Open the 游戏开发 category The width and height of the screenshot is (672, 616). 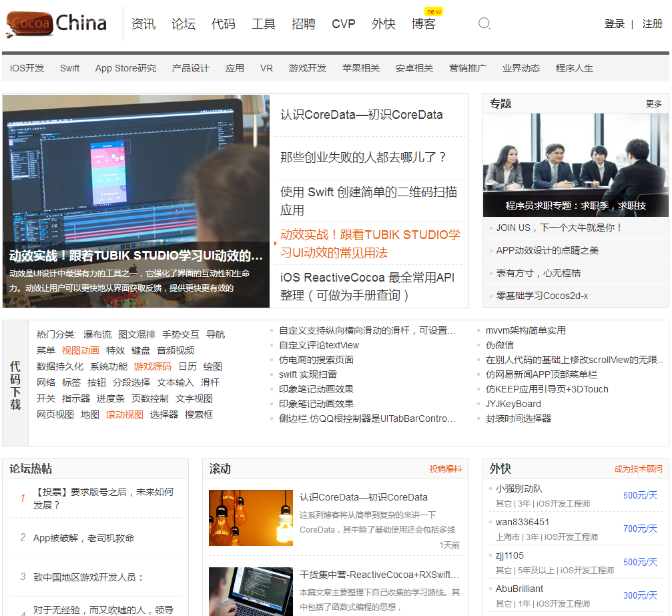(x=308, y=68)
